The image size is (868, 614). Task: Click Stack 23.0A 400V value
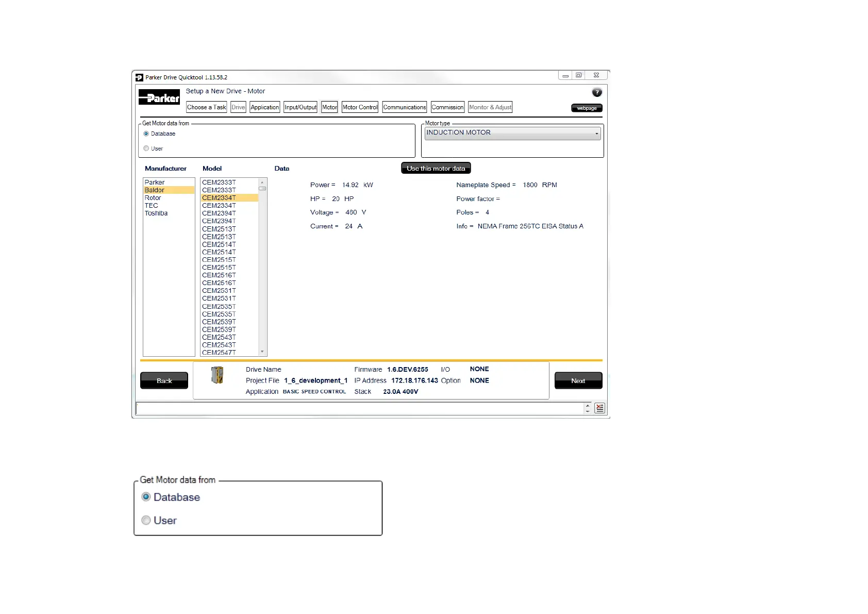click(400, 392)
